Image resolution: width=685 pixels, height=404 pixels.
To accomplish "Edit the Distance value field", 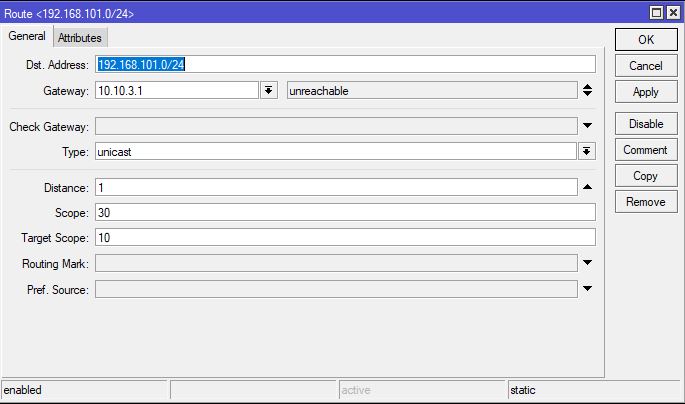I will pyautogui.click(x=336, y=187).
